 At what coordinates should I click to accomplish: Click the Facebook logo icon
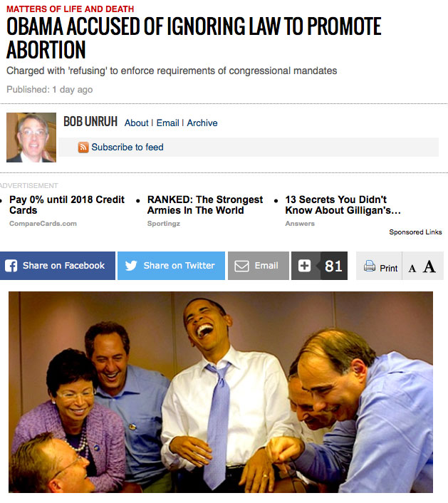click(x=11, y=266)
